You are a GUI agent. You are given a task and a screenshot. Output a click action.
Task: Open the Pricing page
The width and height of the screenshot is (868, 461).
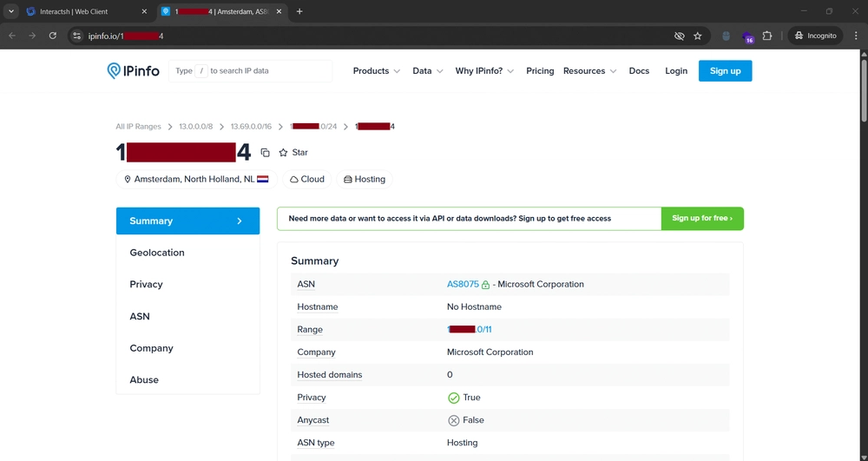click(540, 71)
